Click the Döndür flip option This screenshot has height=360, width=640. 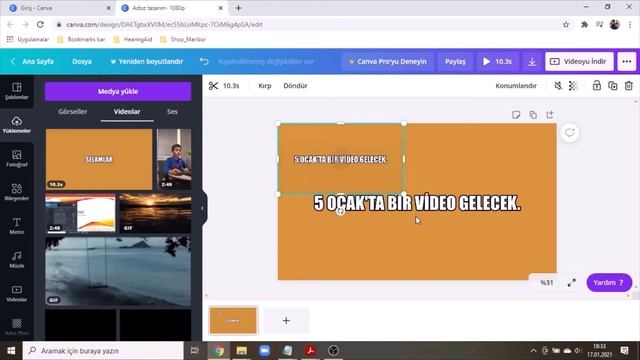click(x=295, y=86)
